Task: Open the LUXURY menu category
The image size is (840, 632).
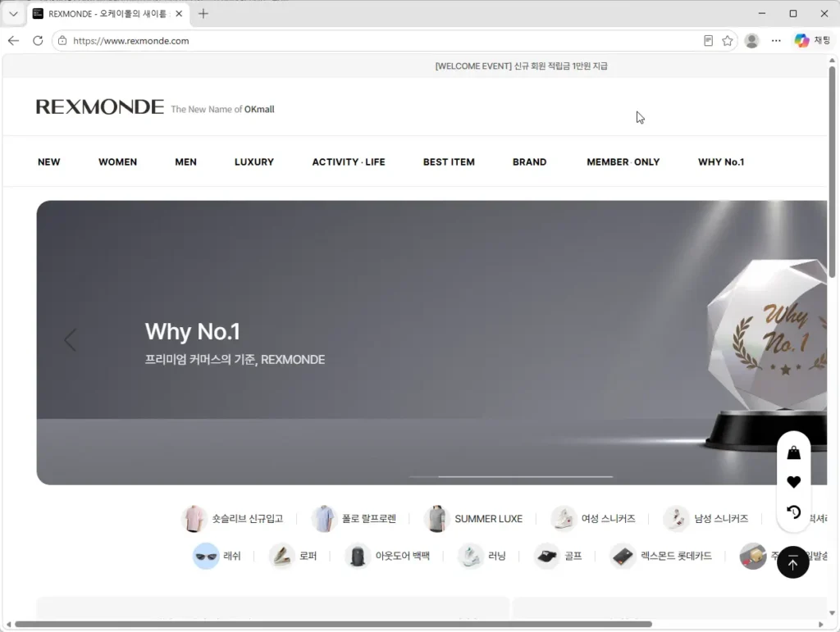Action: coord(254,162)
